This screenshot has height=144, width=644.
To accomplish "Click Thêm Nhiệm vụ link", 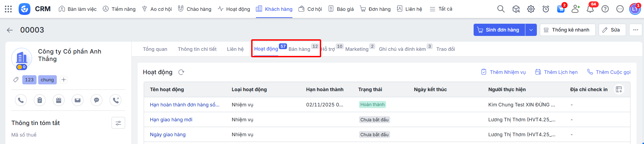I will (503, 72).
